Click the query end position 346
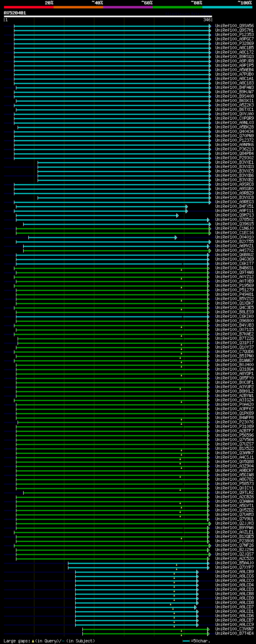256x644 pixels. pyautogui.click(x=207, y=20)
